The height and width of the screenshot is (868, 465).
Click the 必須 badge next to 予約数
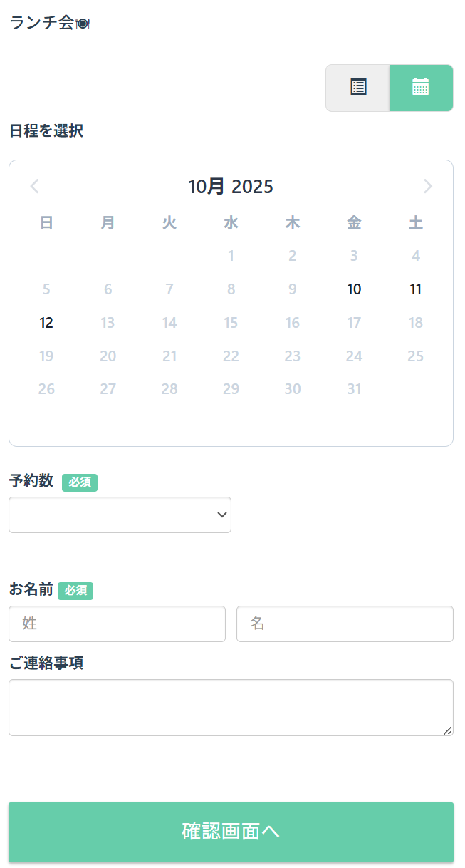[79, 482]
